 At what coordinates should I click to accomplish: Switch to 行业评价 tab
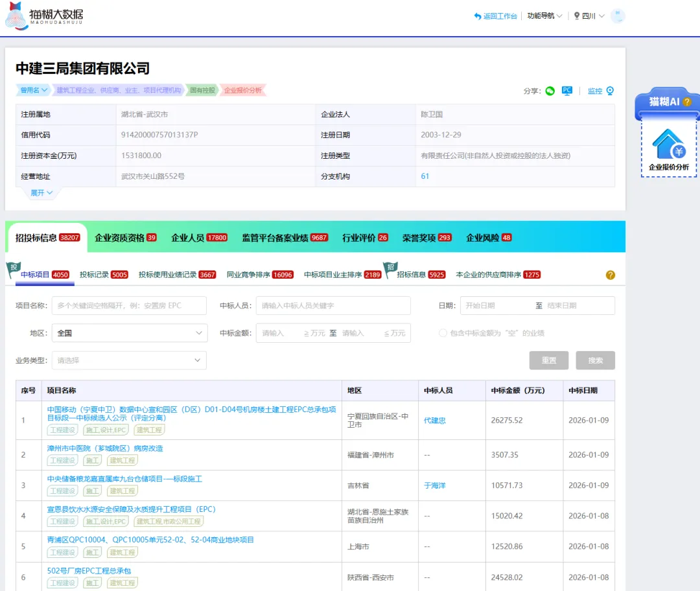point(365,237)
